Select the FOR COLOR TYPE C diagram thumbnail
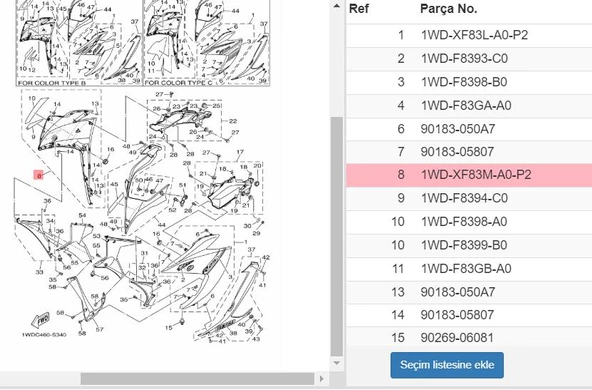592x390 pixels. pyautogui.click(x=207, y=43)
